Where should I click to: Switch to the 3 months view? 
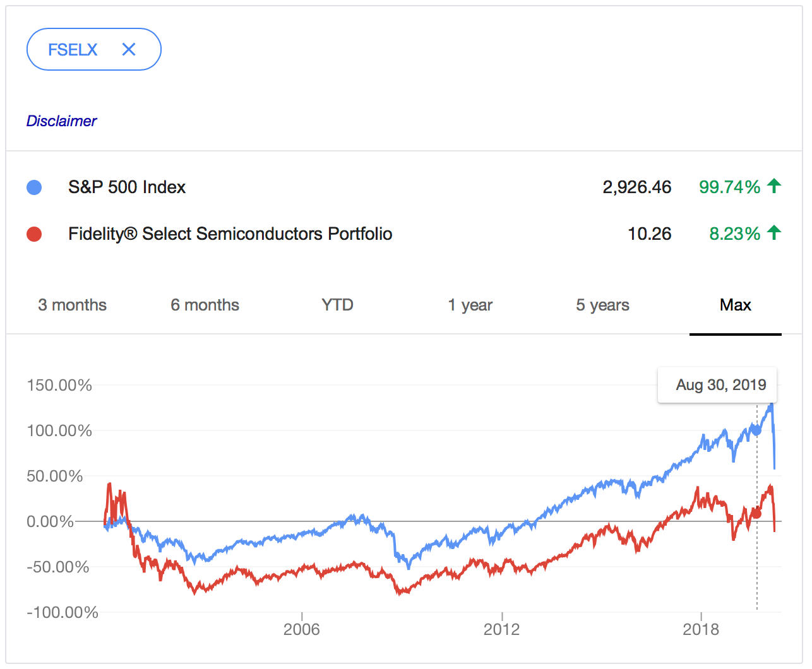pos(71,305)
